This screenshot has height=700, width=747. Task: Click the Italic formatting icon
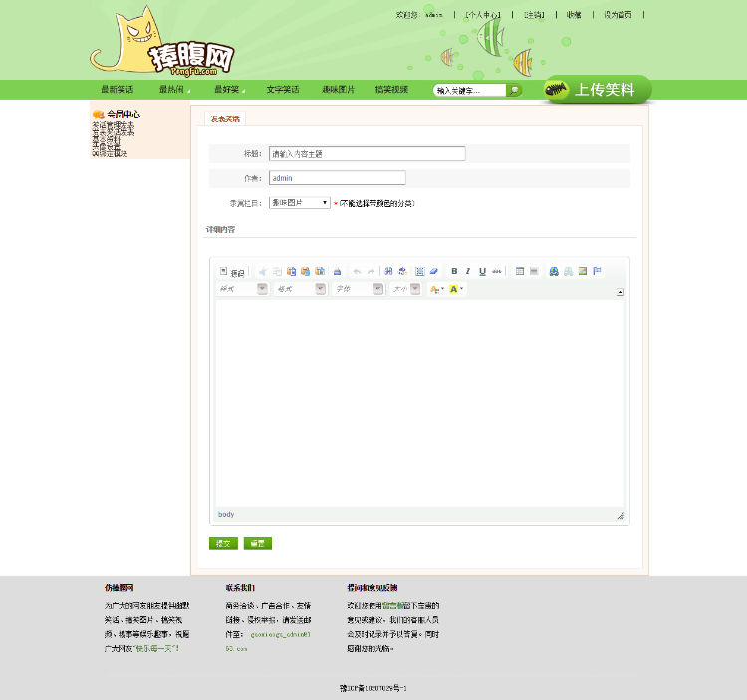(468, 271)
